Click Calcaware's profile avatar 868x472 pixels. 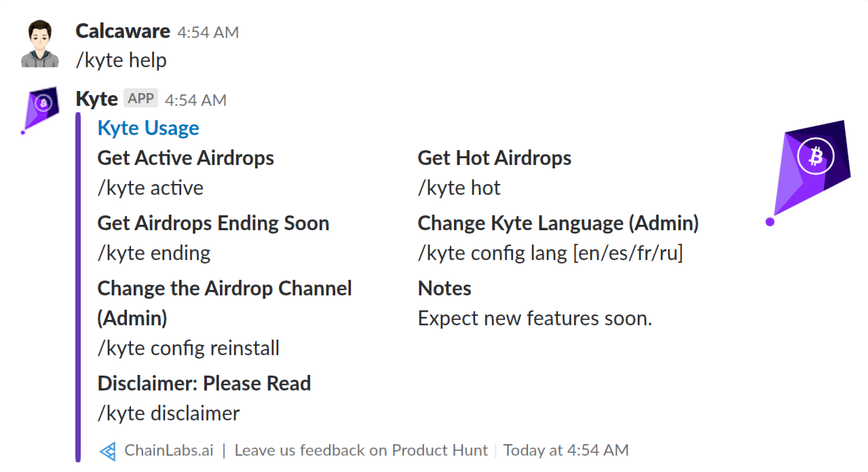tap(40, 44)
